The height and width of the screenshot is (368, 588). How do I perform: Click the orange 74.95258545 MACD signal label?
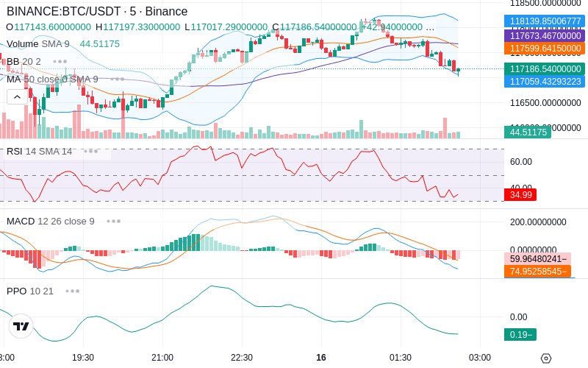point(537,271)
